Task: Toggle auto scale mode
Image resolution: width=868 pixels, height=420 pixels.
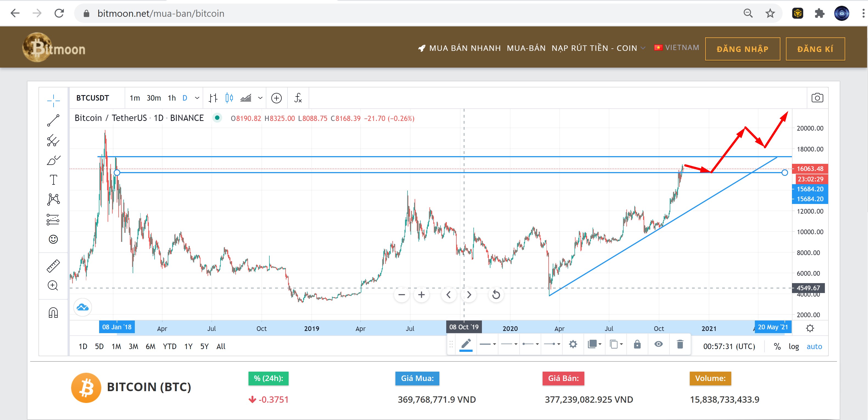Action: 814,346
